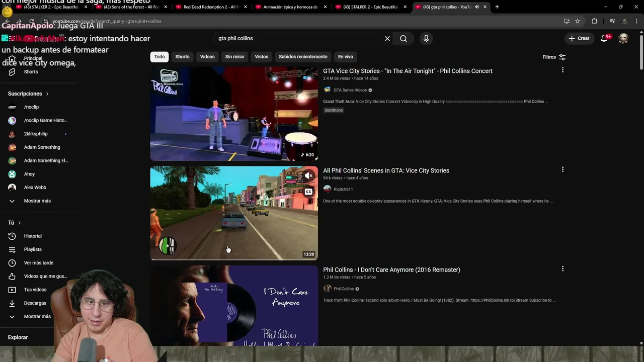The width and height of the screenshot is (644, 362).
Task: Play the Phil Collins Concert thumbnail
Action: [234, 114]
